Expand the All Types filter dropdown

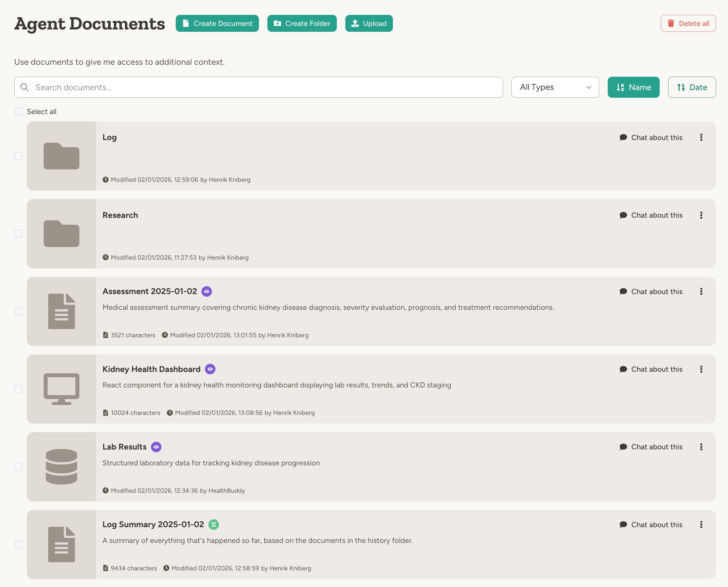(x=555, y=87)
